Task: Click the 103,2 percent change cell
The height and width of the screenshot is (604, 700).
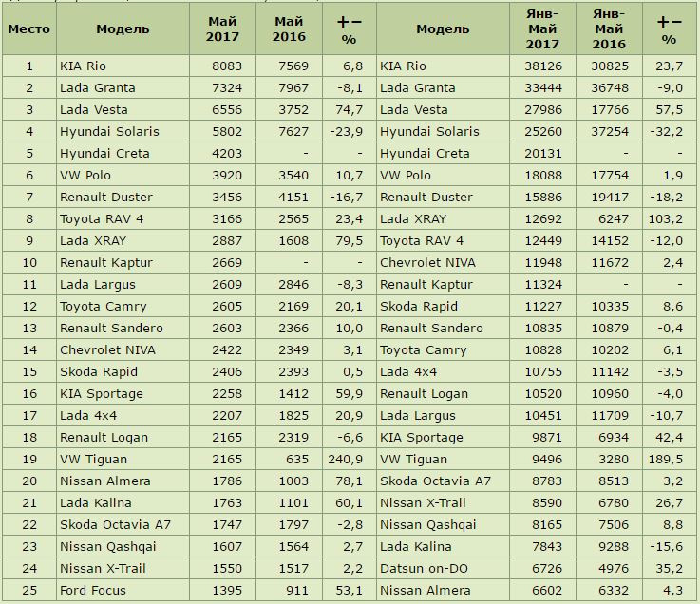Action: pyautogui.click(x=669, y=219)
